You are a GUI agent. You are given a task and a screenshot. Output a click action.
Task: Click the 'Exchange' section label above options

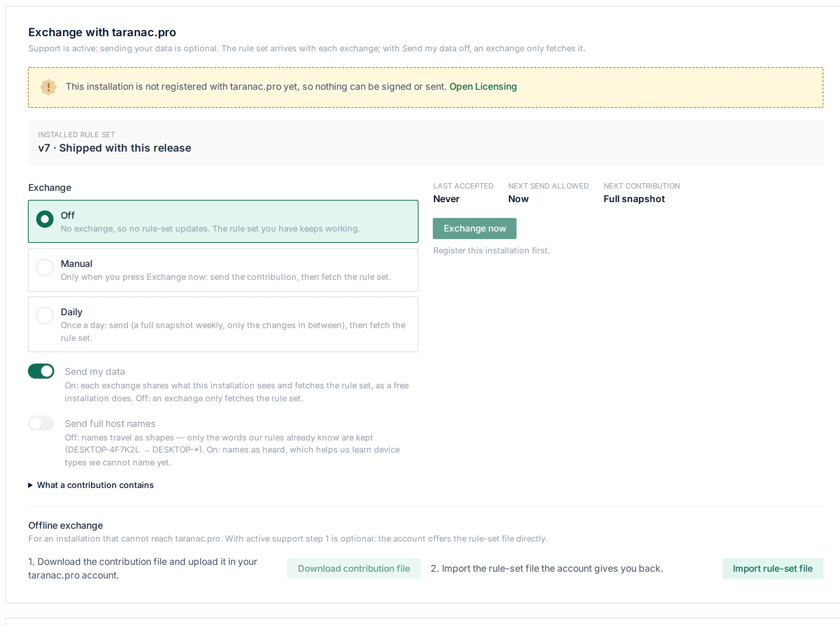coord(50,187)
